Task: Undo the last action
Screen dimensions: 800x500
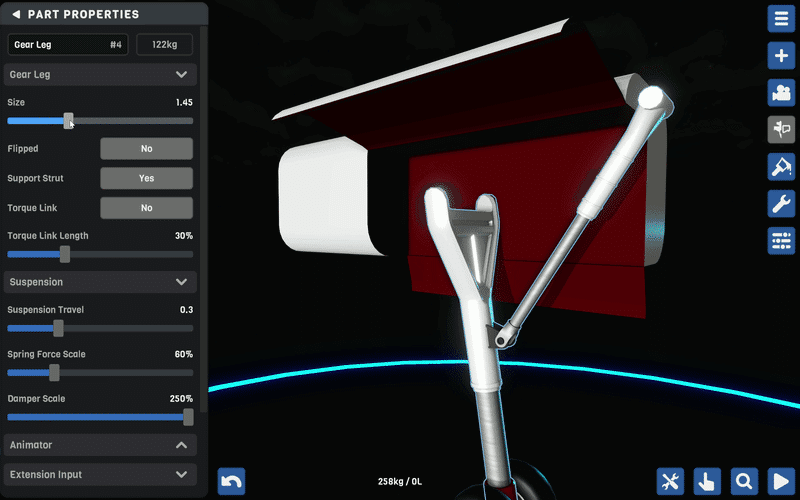Action: click(x=232, y=481)
